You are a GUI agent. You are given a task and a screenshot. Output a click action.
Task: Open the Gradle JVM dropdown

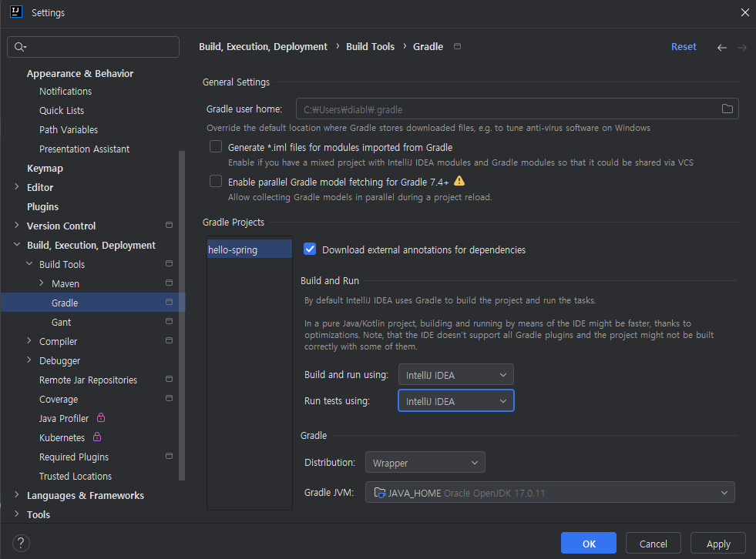[549, 493]
